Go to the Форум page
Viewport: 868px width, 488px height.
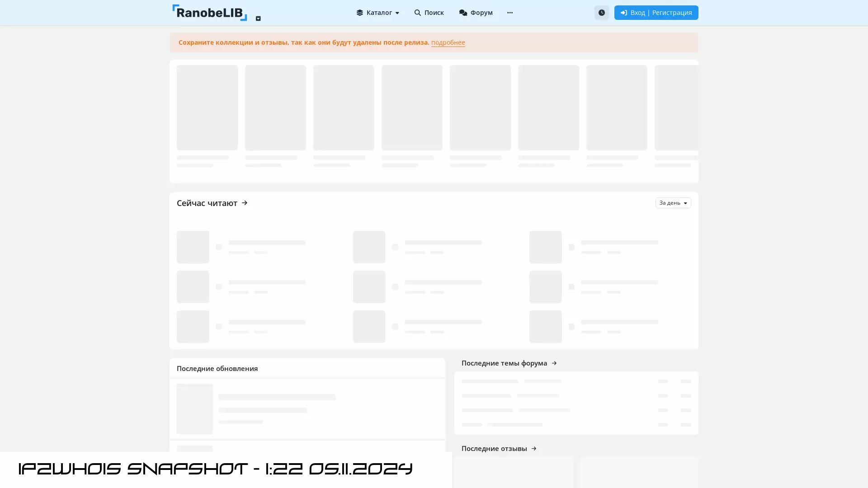(x=476, y=13)
